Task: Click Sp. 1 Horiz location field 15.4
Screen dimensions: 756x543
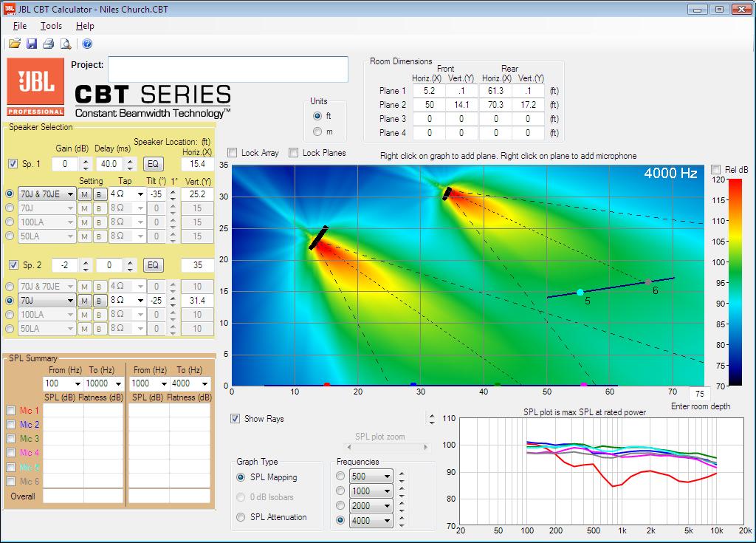Action: tap(198, 164)
